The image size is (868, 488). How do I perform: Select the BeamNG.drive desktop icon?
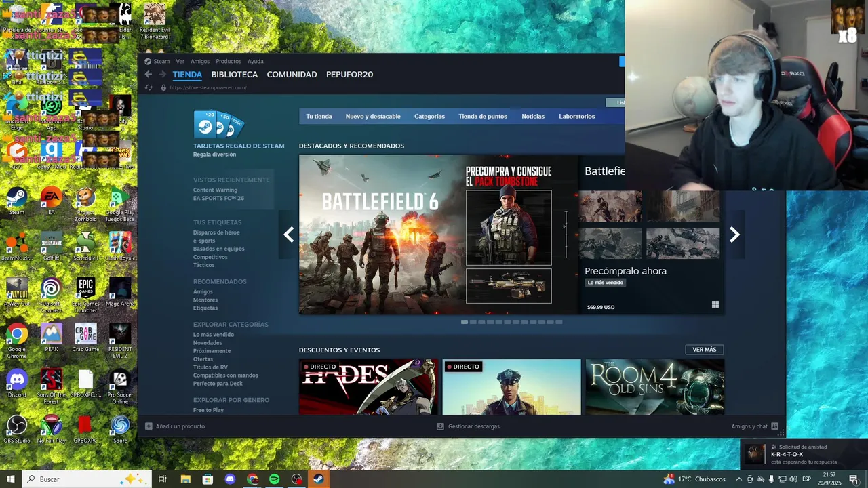coord(17,246)
